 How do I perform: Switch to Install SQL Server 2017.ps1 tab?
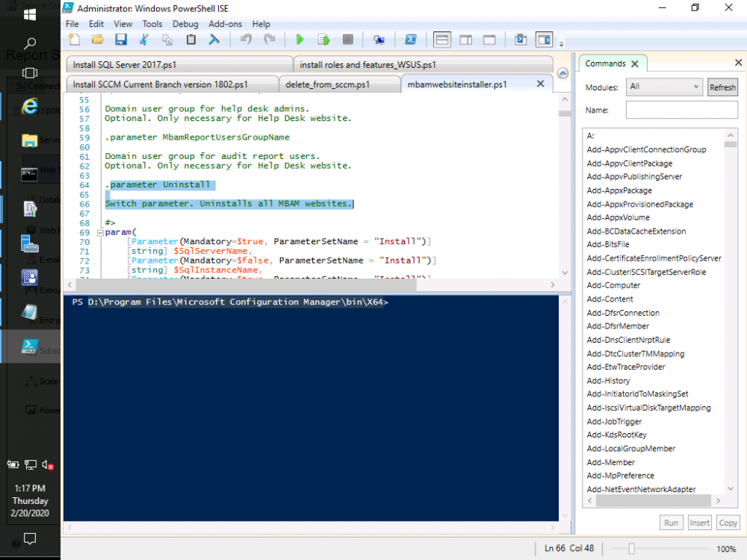point(179,64)
